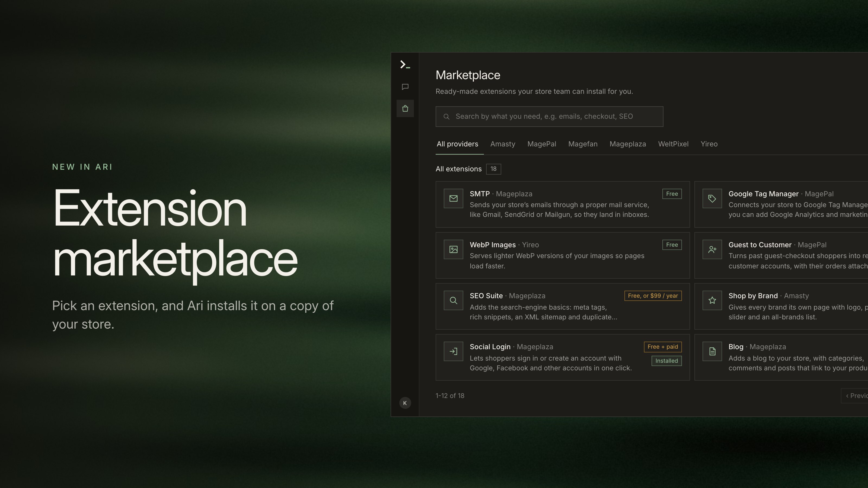Screen dimensions: 868x488
Task: Open the K user avatar
Action: [x=405, y=403]
